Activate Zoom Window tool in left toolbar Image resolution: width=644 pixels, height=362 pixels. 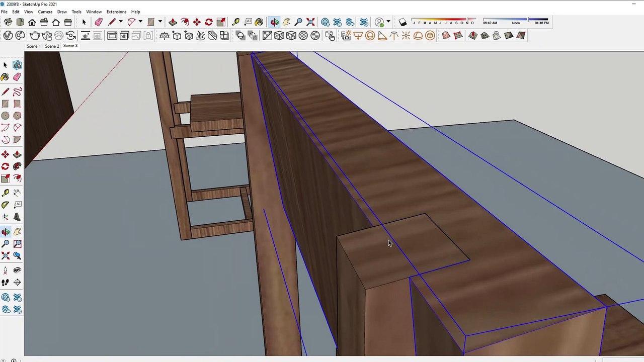point(17,243)
